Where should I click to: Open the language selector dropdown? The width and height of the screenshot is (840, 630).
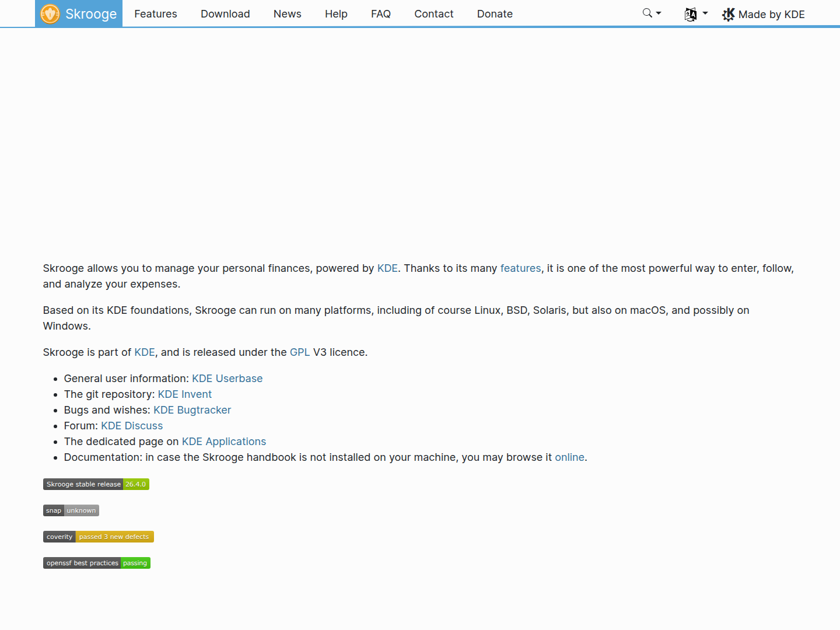point(696,14)
